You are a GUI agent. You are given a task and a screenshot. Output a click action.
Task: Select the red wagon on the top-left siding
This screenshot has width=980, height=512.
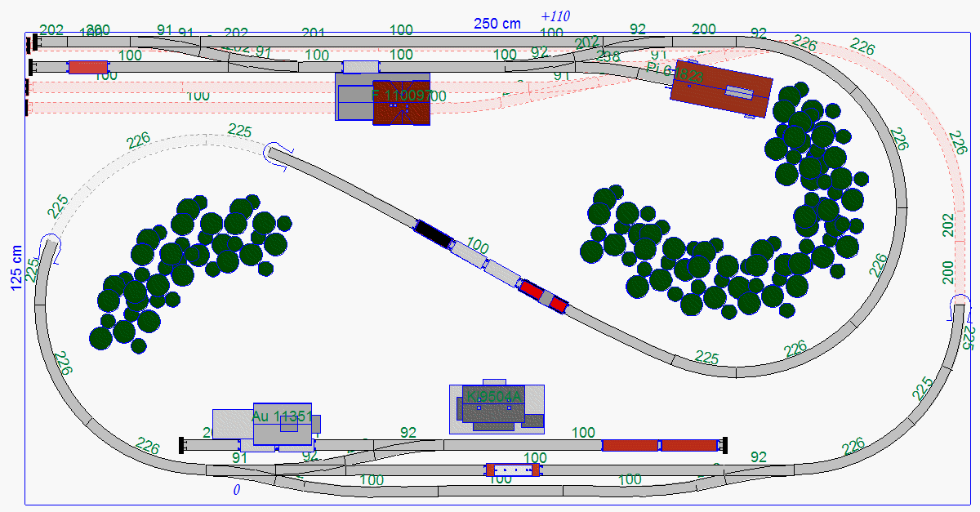[x=88, y=67]
